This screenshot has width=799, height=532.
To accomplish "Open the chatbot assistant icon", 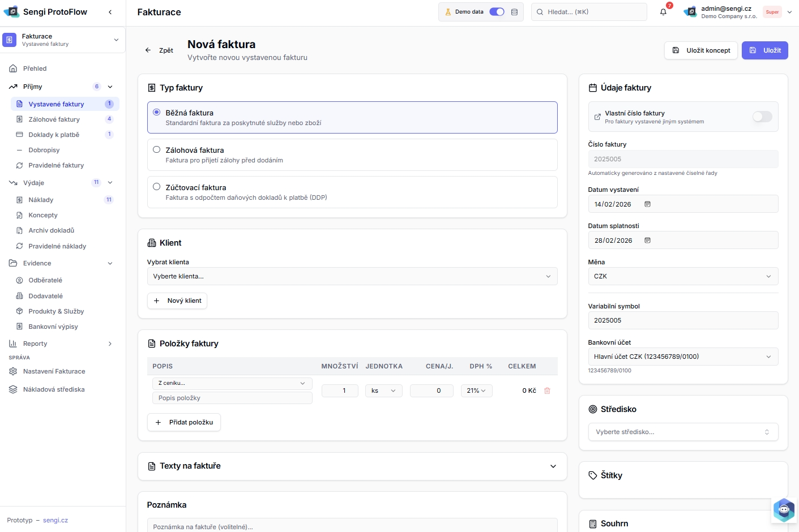I will (784, 510).
